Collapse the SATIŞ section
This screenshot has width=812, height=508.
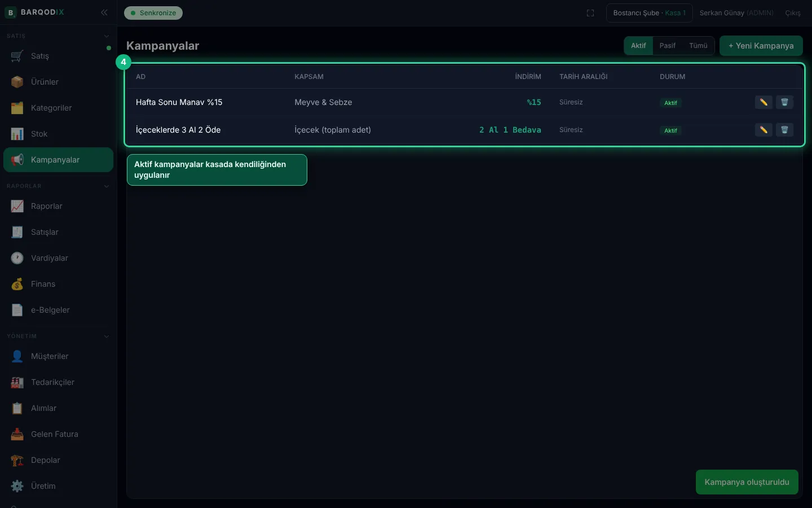click(107, 36)
